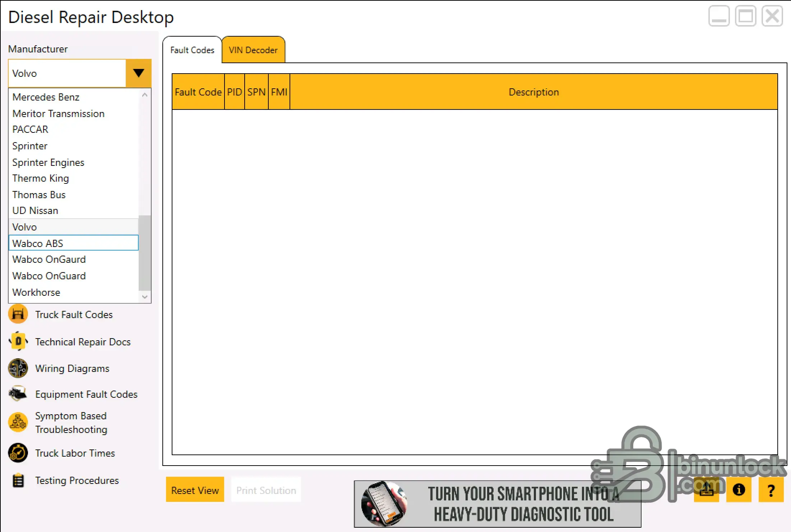Click the FMI column header

279,92
